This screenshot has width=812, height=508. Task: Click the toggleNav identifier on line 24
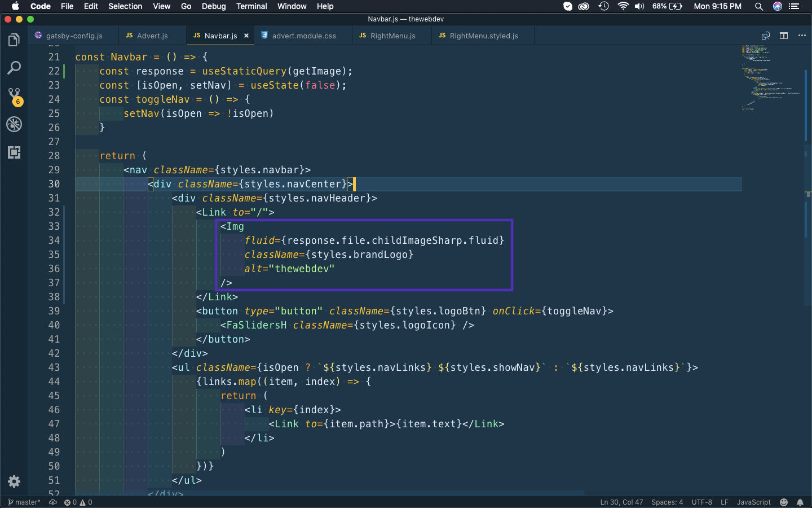tap(162, 99)
